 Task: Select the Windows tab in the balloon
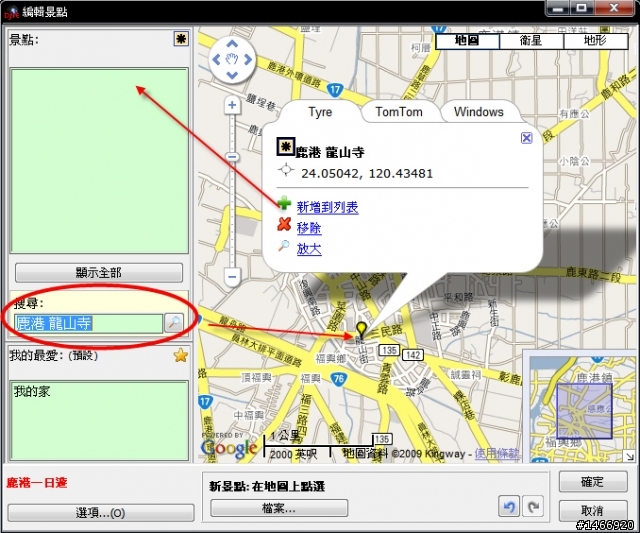(479, 112)
